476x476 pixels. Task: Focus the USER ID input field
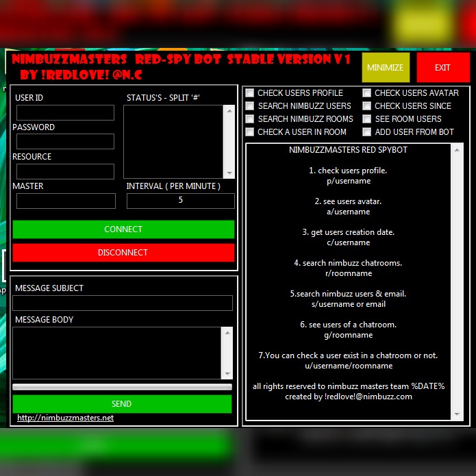[65, 112]
